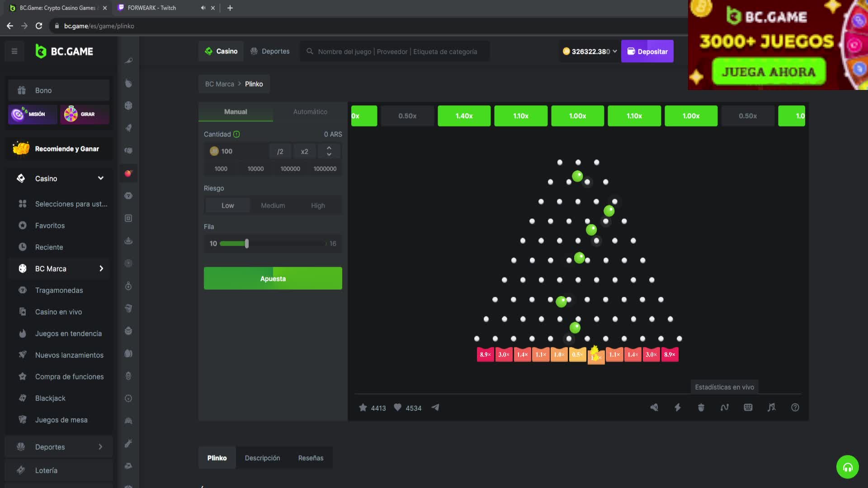The width and height of the screenshot is (868, 488).
Task: Expand the Deportes sidebar arrow
Action: (x=100, y=447)
